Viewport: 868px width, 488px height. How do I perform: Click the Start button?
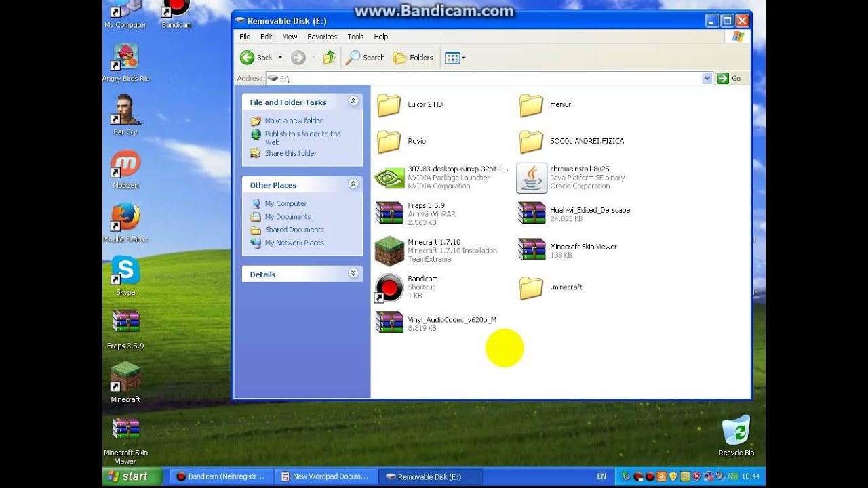point(132,476)
